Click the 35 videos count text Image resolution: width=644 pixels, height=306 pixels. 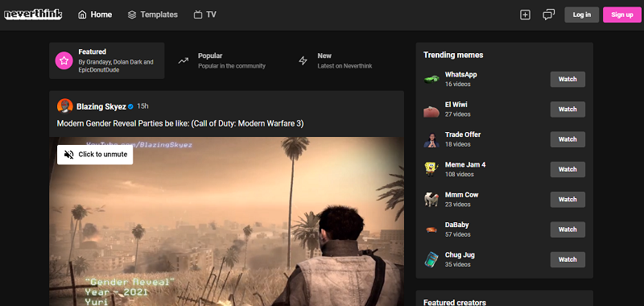458,264
